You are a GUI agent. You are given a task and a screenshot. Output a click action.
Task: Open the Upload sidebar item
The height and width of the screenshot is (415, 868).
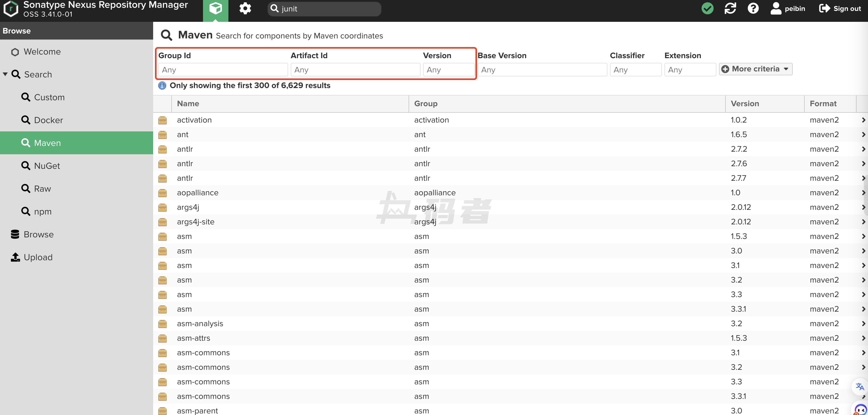coord(38,257)
